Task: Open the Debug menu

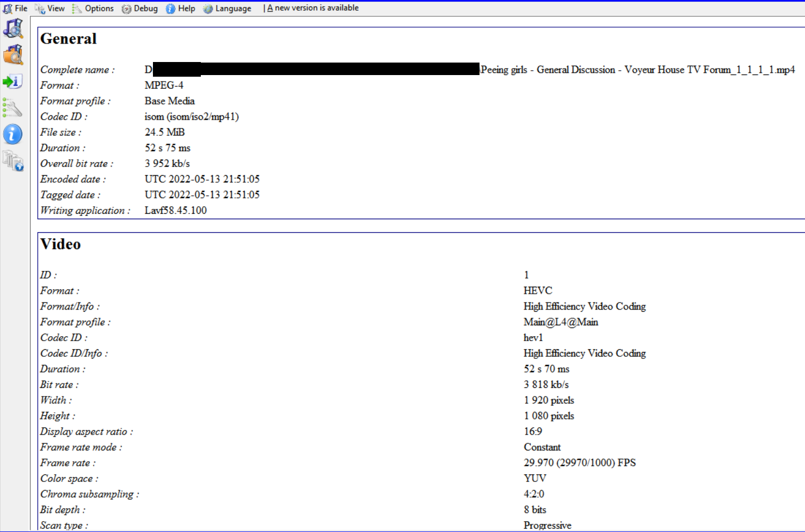Action: coord(140,8)
